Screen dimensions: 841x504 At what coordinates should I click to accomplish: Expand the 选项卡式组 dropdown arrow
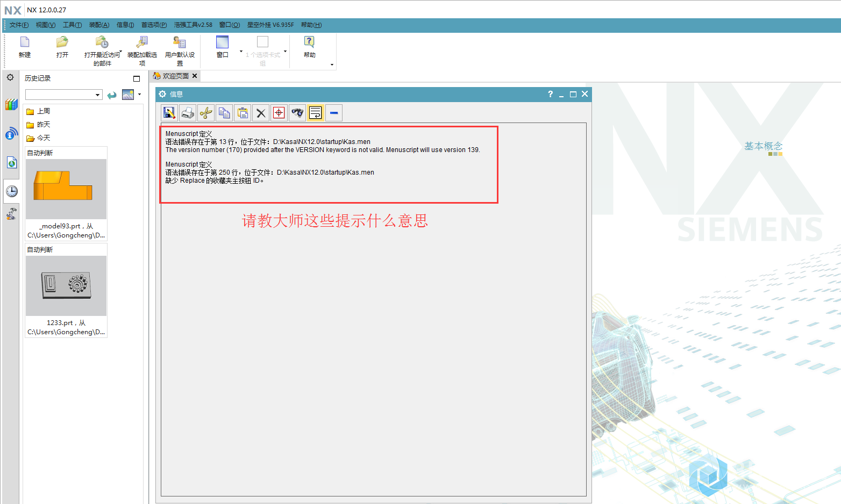(x=285, y=52)
